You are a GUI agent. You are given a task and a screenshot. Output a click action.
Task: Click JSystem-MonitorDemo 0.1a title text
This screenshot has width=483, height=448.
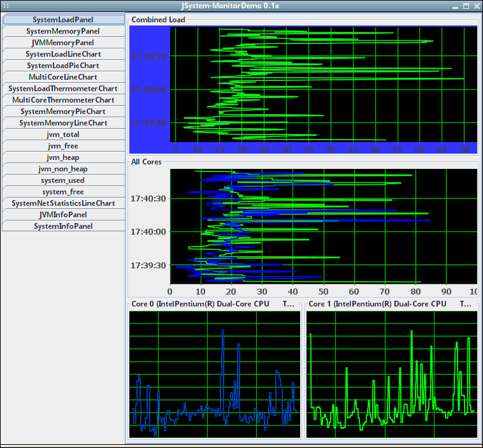pyautogui.click(x=230, y=6)
